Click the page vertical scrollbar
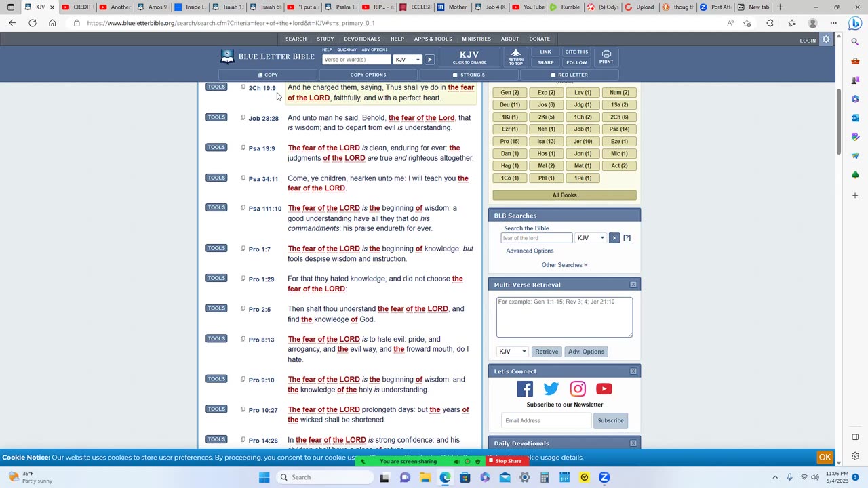This screenshot has width=868, height=488. (839, 122)
